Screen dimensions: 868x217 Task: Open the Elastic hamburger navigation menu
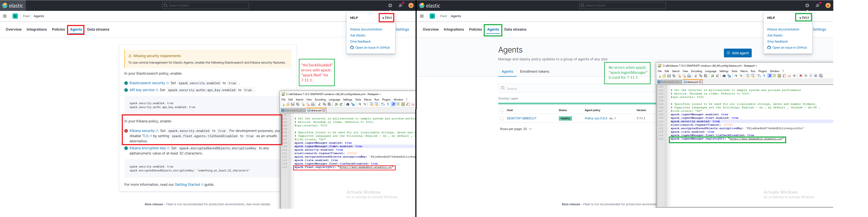(422, 16)
